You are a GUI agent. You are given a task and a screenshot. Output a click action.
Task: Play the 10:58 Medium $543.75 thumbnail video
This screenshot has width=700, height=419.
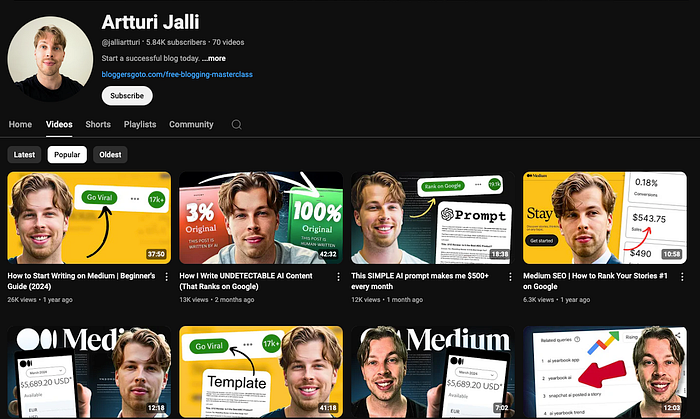[x=604, y=218]
